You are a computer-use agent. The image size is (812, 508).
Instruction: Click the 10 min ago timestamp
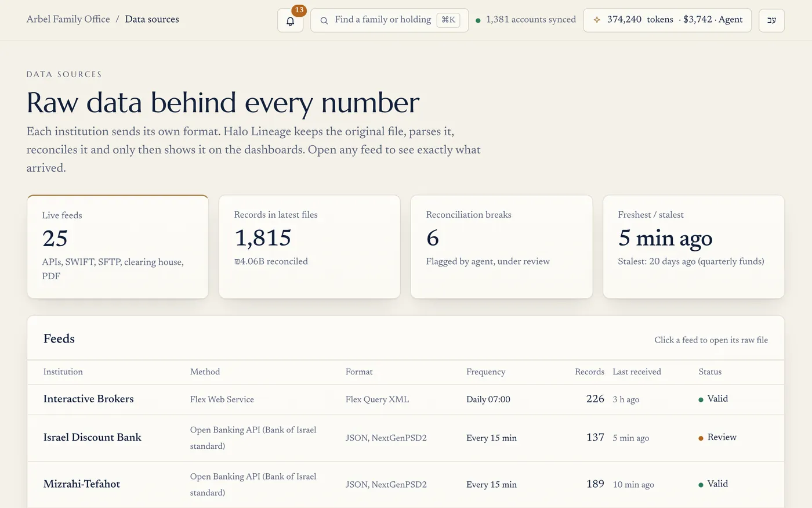click(633, 484)
